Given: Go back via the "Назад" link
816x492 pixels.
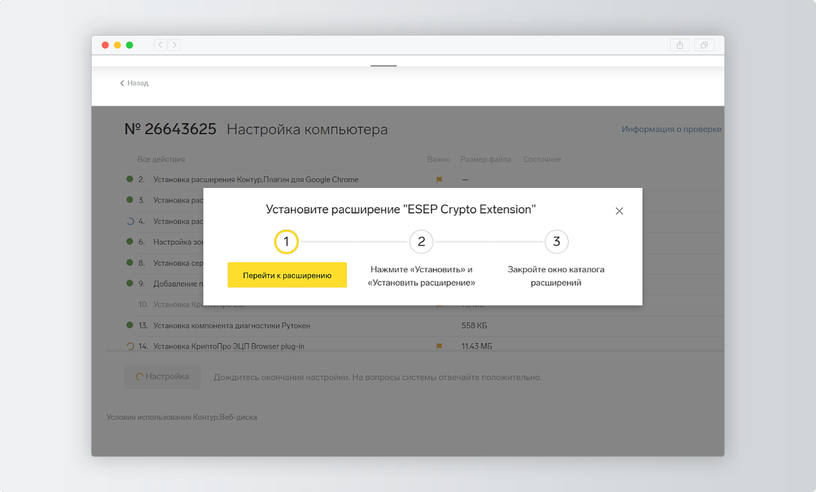Looking at the screenshot, I should click(x=134, y=83).
